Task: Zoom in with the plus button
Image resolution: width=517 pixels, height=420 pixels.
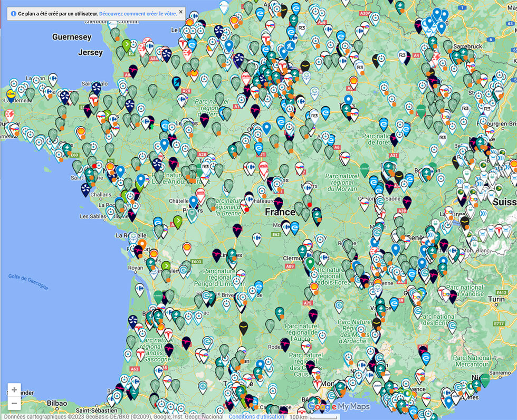Action: [x=14, y=390]
